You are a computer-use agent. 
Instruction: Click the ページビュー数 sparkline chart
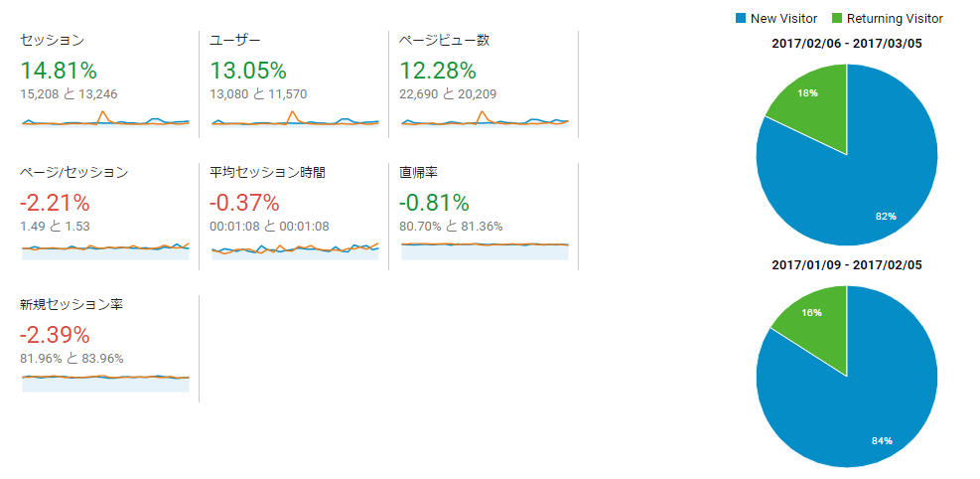pyautogui.click(x=485, y=119)
